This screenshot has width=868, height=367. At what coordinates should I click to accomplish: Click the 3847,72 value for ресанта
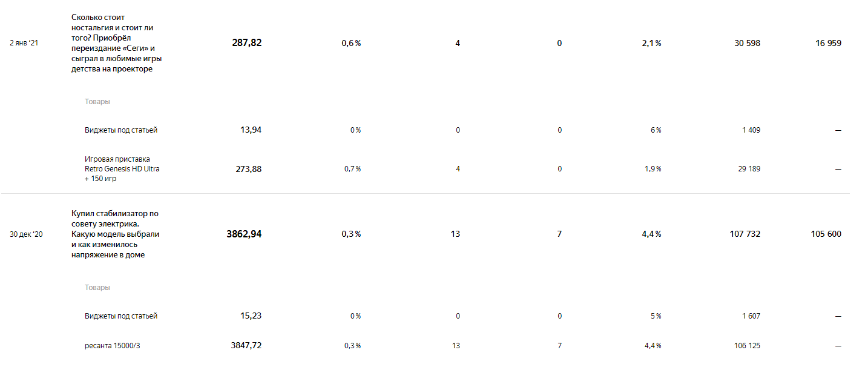coord(246,346)
